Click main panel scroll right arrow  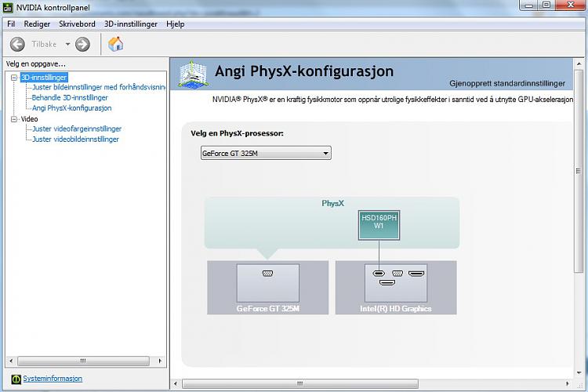click(567, 383)
